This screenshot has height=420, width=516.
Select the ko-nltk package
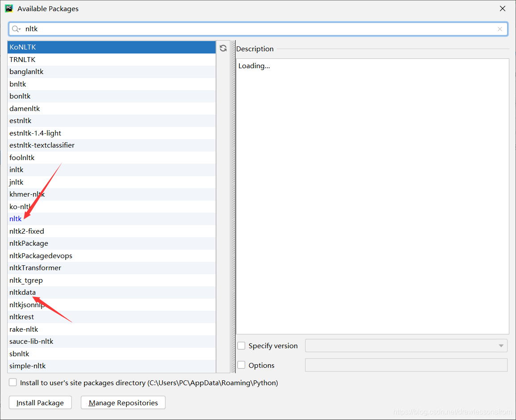(112, 207)
